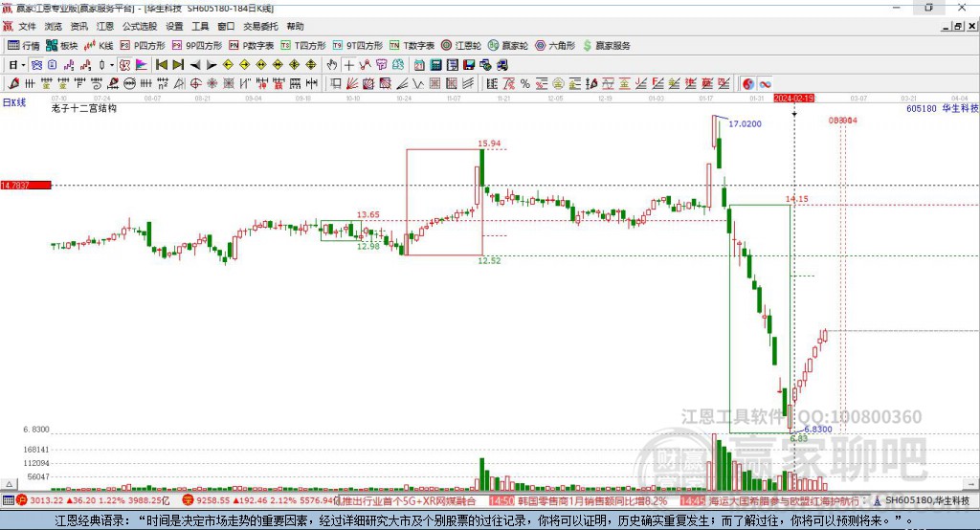
Task: Open the 资讯 menu
Action: click(x=78, y=26)
